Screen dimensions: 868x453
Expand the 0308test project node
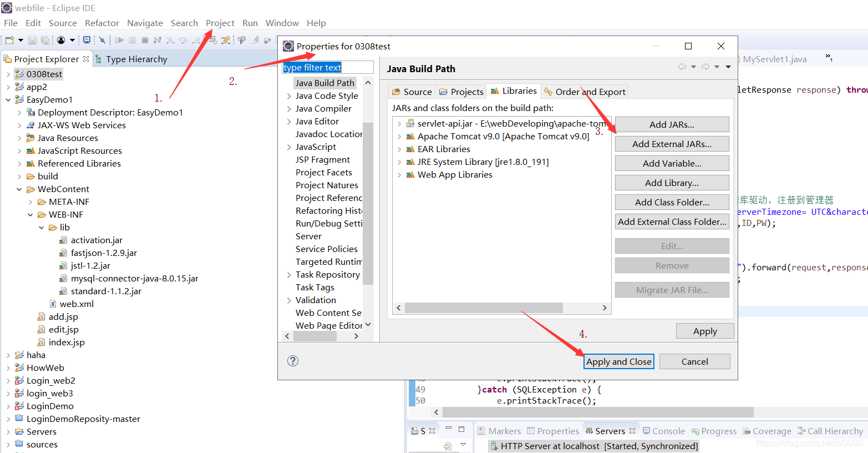point(8,74)
